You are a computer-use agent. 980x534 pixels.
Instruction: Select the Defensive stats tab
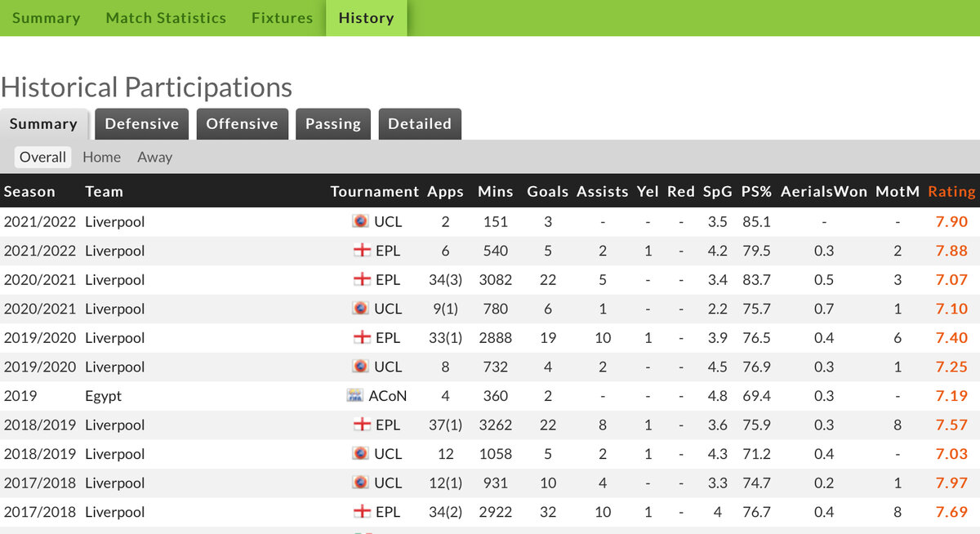[x=142, y=124]
